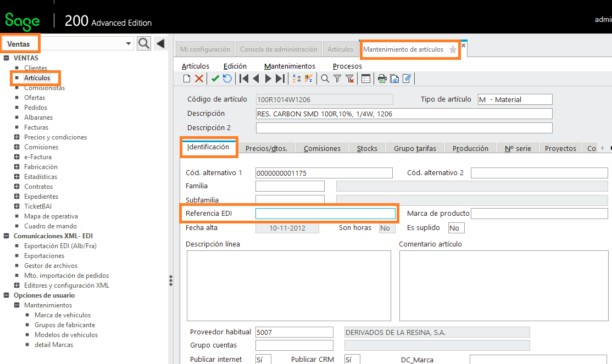Open Facturas in the sidebar tree
The image size is (612, 364).
pos(36,127)
